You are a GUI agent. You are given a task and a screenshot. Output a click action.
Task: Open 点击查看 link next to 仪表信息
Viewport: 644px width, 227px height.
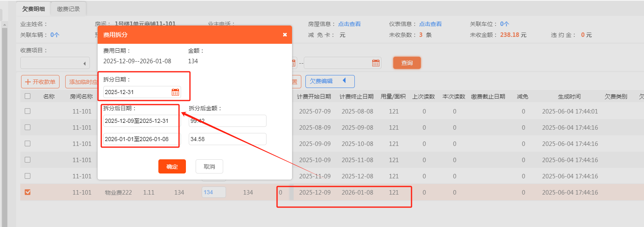(x=430, y=24)
